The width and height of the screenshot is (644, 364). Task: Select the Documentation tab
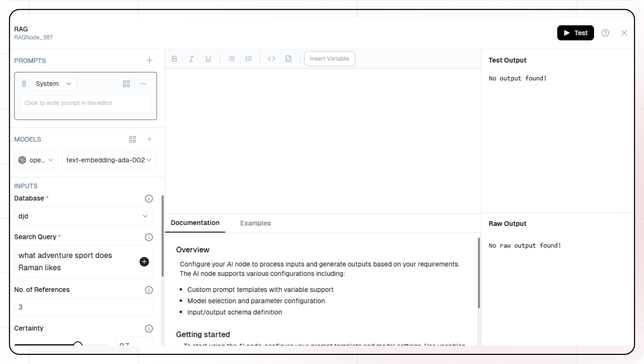[195, 223]
